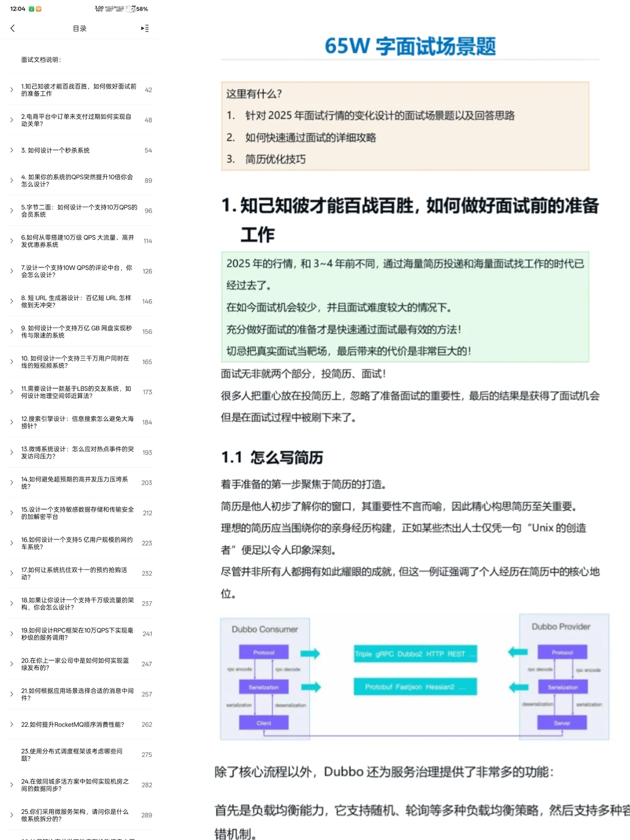Select chapter 17 预约抢购活动 entry
Screen dimensions: 630x840
[76, 573]
